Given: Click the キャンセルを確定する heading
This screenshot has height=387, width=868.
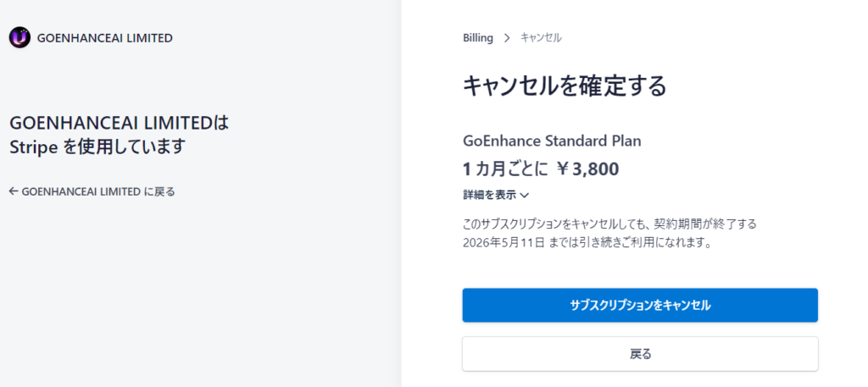Looking at the screenshot, I should pos(565,86).
